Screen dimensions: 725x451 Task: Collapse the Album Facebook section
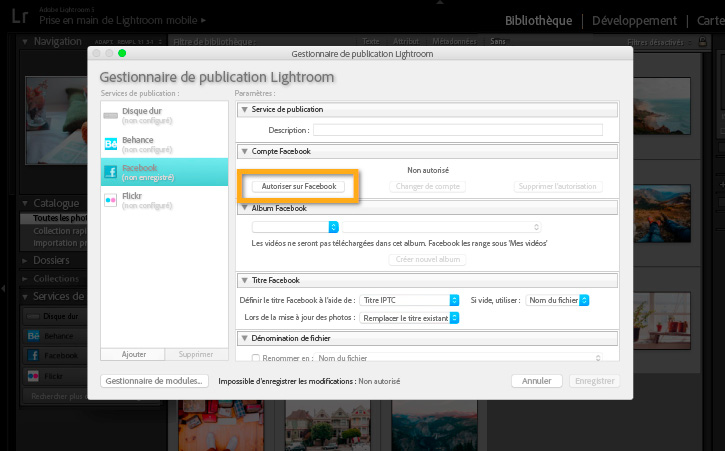click(245, 208)
